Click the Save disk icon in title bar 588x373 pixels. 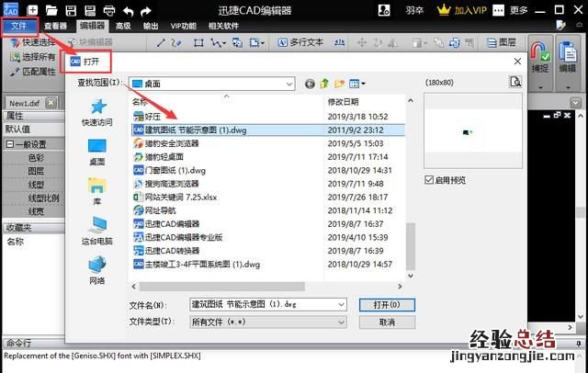tap(71, 10)
